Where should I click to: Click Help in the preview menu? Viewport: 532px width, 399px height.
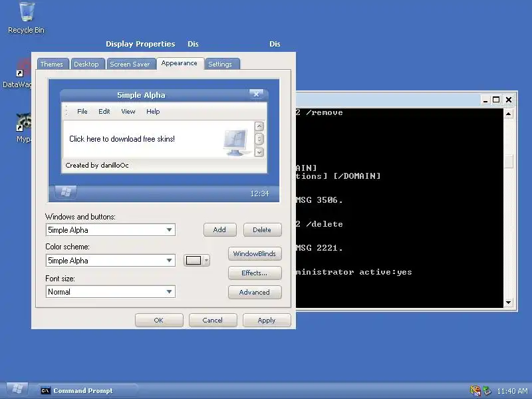153,111
